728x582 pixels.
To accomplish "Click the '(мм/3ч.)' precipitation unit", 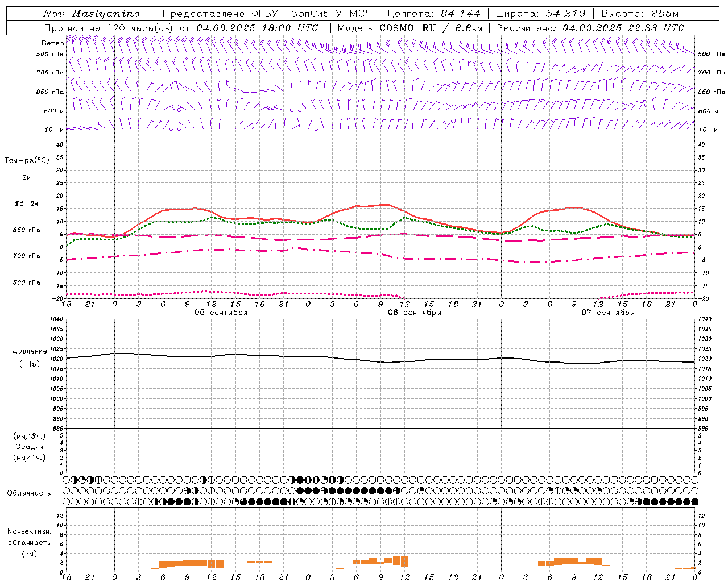I will pos(30,436).
